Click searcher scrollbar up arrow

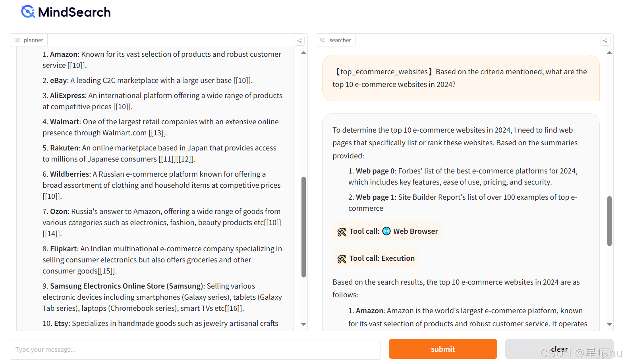[609, 53]
